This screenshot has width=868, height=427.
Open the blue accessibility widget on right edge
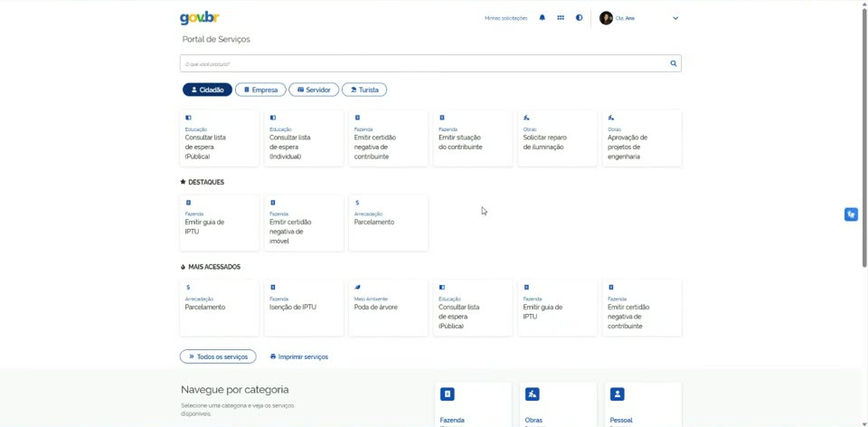851,214
